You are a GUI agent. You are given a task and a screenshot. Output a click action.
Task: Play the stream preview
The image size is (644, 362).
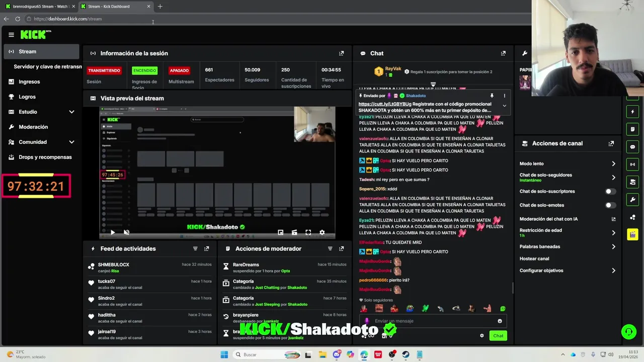[x=113, y=232]
